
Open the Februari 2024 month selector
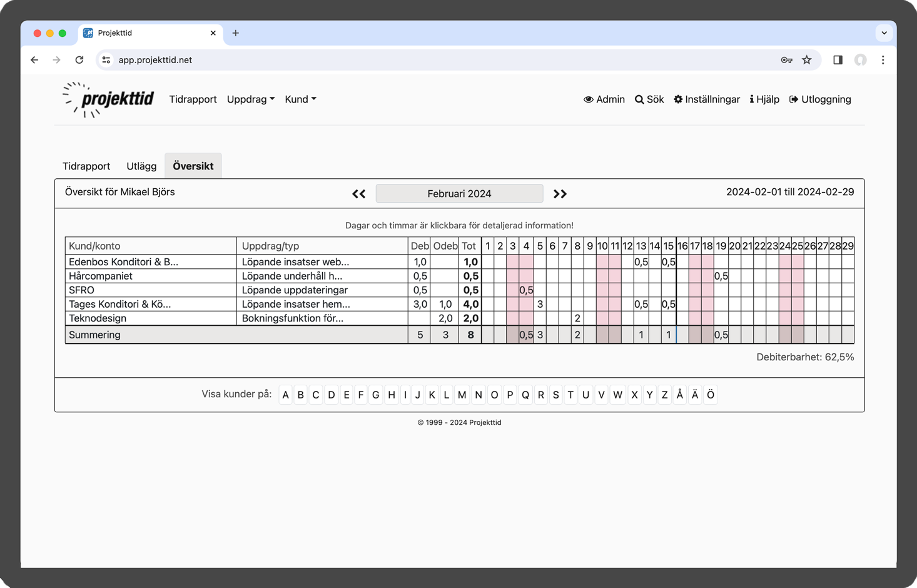(459, 194)
